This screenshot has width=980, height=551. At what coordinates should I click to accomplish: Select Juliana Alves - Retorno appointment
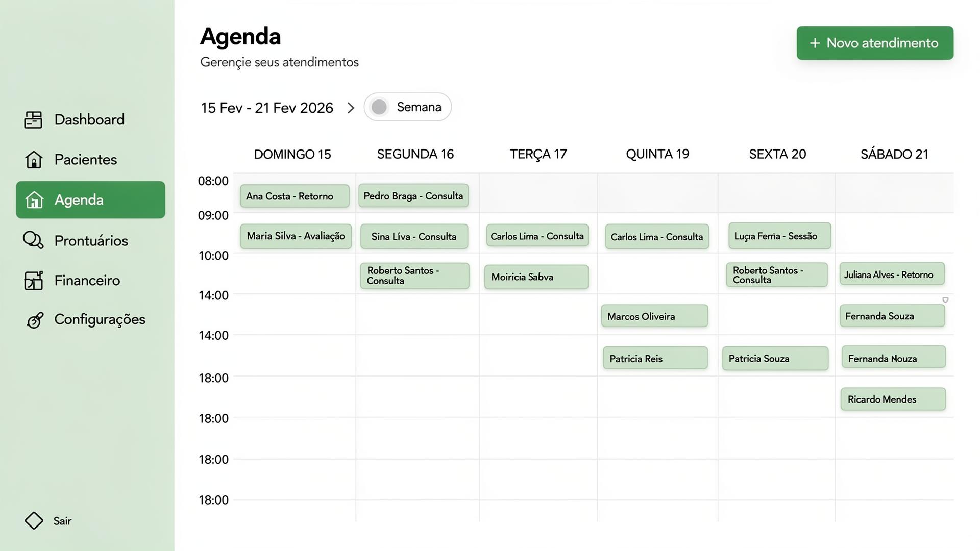click(x=892, y=274)
